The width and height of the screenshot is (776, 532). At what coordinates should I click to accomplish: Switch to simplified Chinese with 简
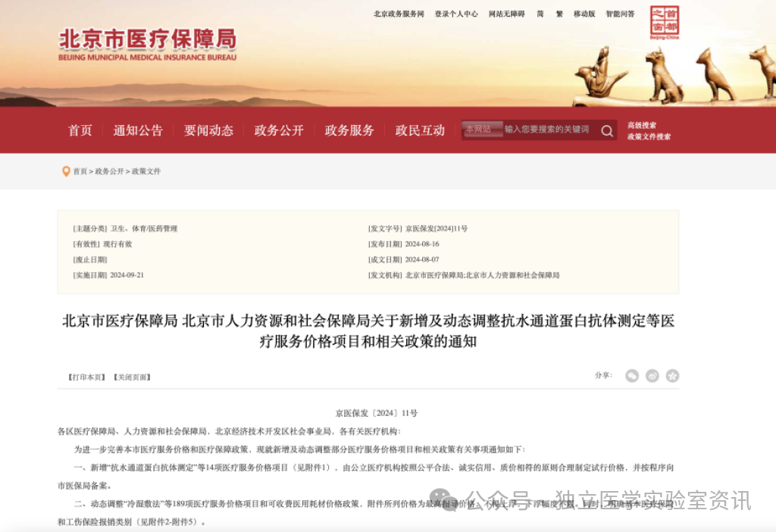point(540,13)
